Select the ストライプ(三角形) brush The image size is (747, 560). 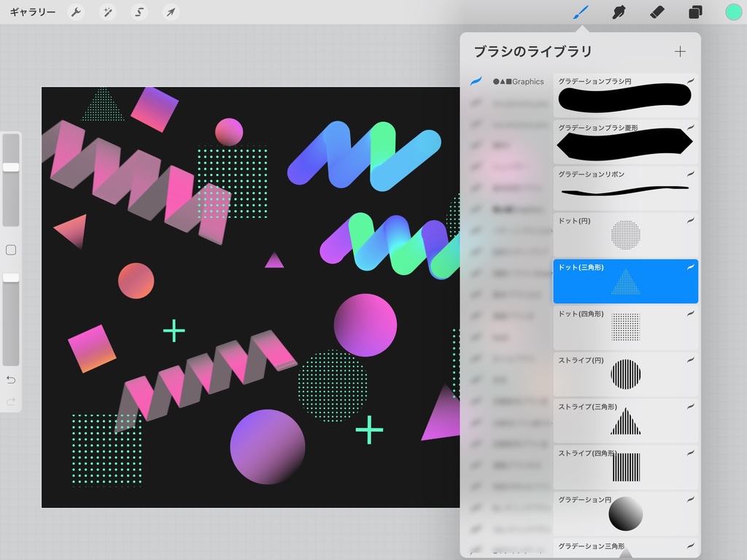point(625,419)
